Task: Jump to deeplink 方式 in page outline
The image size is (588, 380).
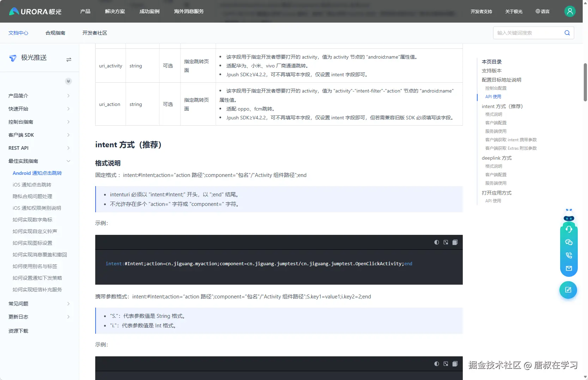Action: point(496,158)
